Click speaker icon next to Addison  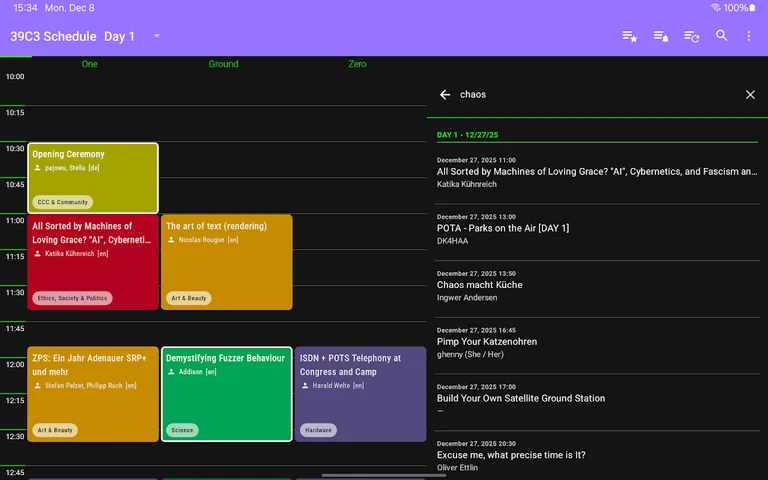pyautogui.click(x=171, y=372)
